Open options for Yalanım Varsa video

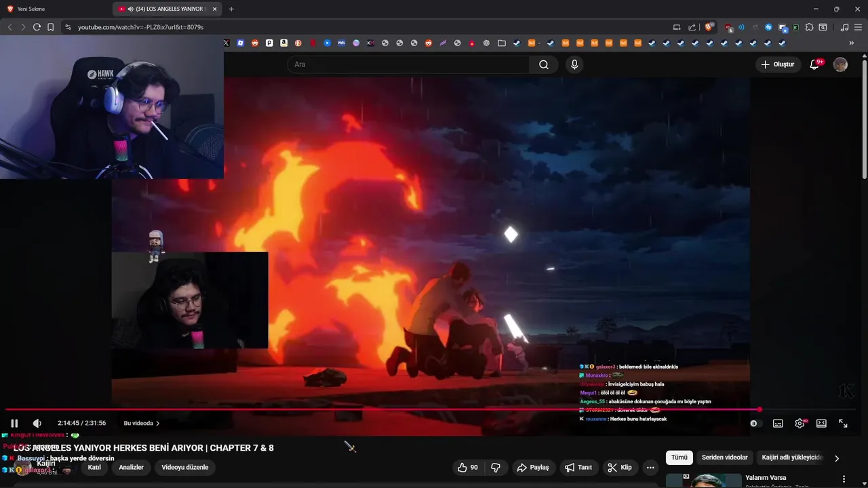[844, 479]
